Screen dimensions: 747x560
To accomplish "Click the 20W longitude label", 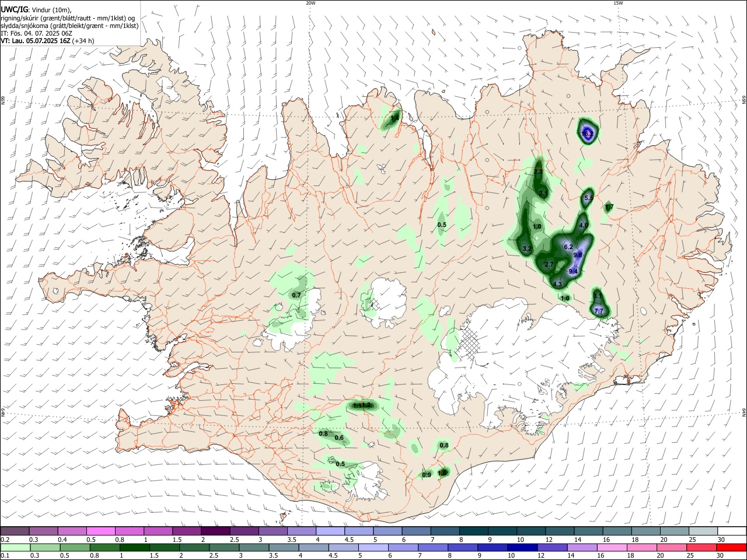I will (310, 3).
